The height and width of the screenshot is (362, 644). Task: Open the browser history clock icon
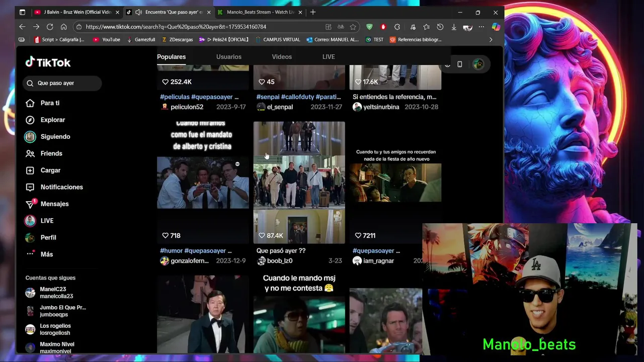coord(440,27)
